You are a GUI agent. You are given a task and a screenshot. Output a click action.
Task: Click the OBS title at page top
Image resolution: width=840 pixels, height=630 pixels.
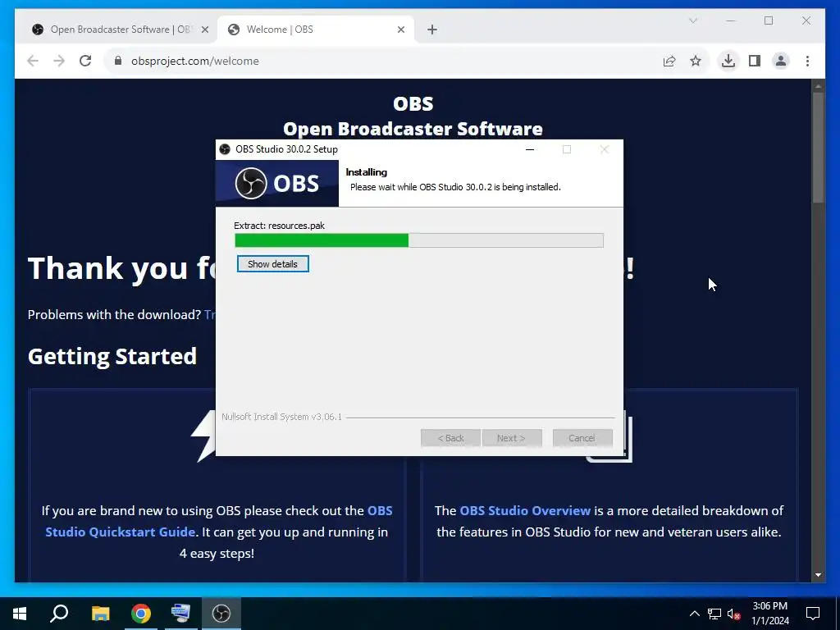[413, 103]
